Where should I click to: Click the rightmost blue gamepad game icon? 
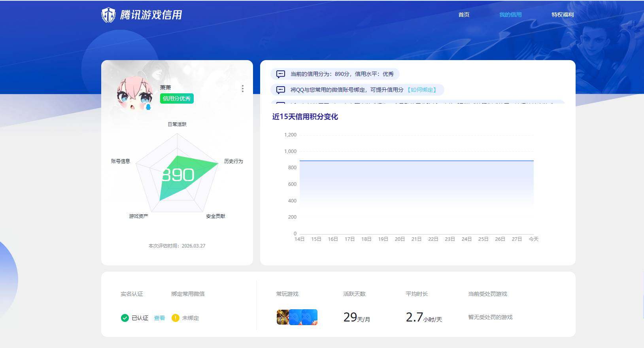point(310,317)
